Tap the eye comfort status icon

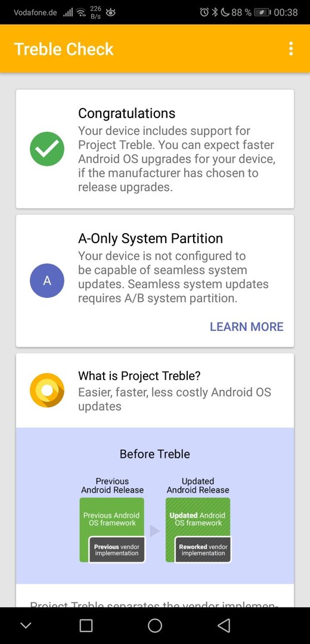pos(110,13)
